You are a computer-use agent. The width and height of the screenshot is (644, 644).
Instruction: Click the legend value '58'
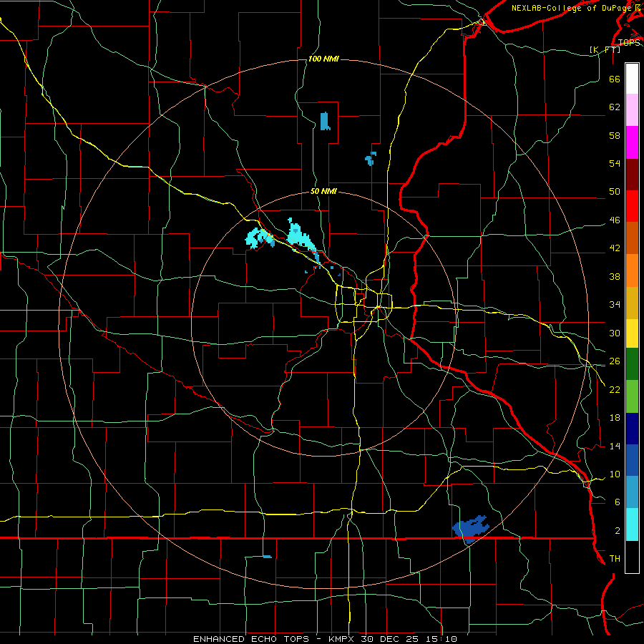pos(615,135)
